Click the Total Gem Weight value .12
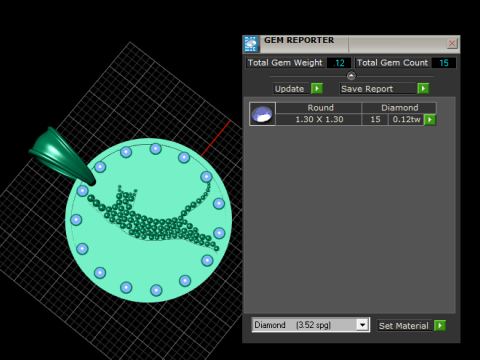This screenshot has height=360, width=480. (x=339, y=63)
